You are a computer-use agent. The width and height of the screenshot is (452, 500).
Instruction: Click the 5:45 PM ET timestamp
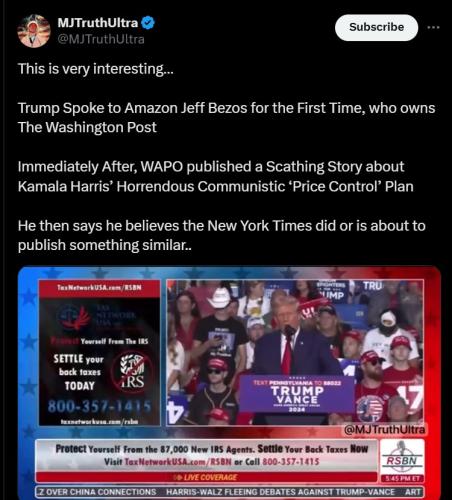[402, 479]
